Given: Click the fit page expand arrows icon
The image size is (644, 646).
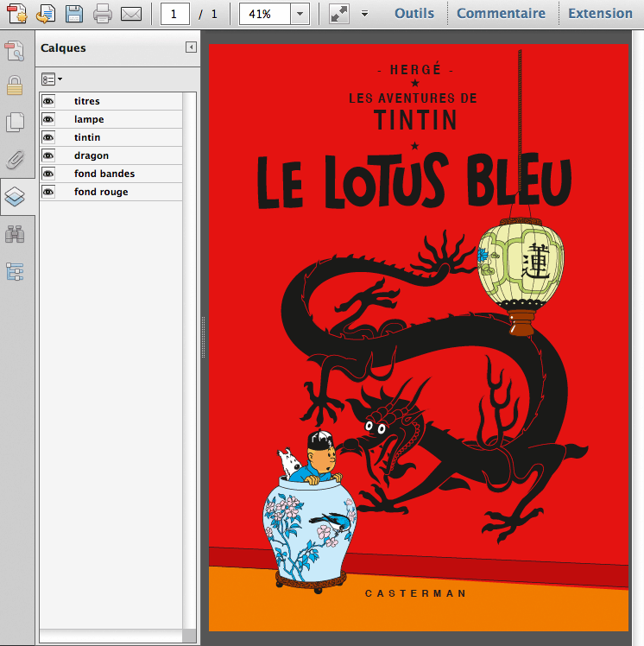Looking at the screenshot, I should pyautogui.click(x=339, y=14).
